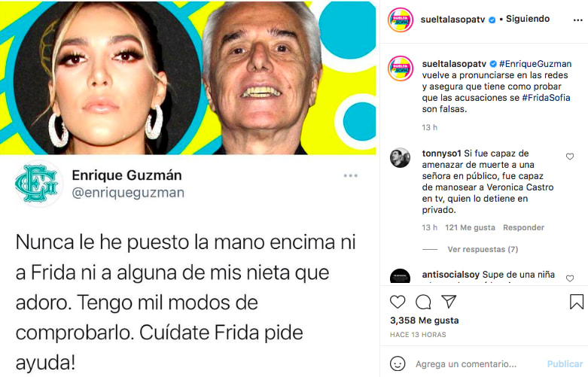Open #EnriqueGuzman hashtag link

tap(535, 64)
